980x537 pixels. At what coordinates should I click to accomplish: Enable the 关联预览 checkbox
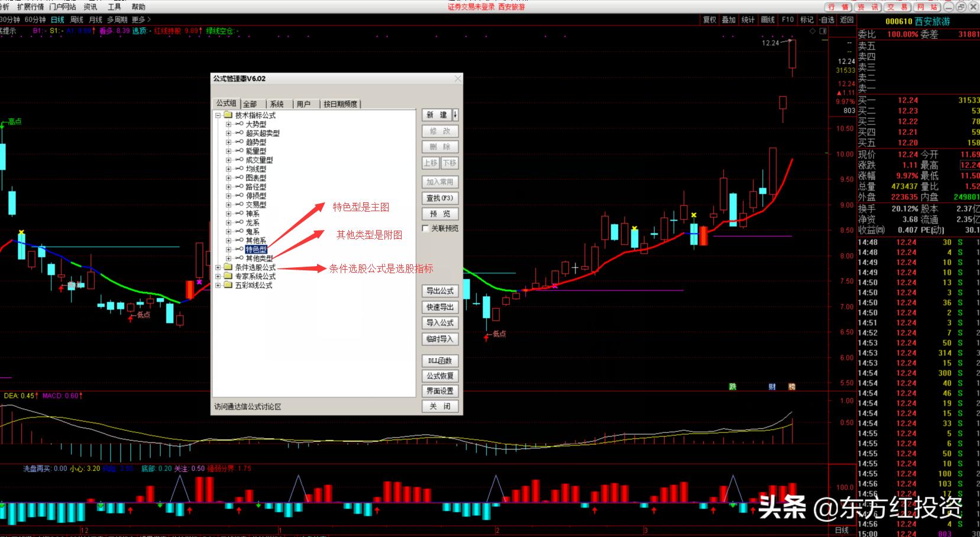coord(425,228)
